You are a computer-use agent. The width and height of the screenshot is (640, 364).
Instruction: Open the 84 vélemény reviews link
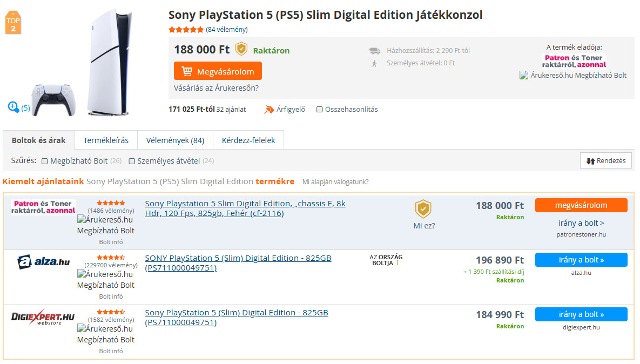[227, 30]
